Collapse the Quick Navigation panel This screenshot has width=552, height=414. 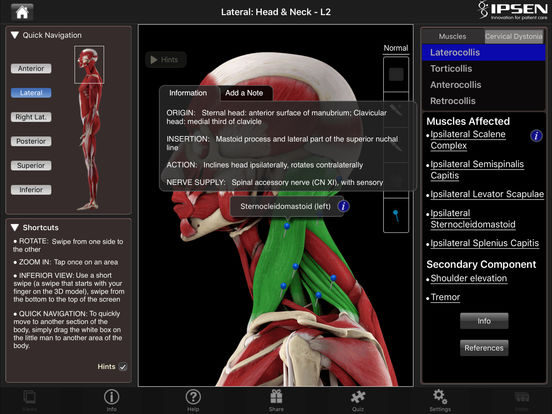(15, 35)
